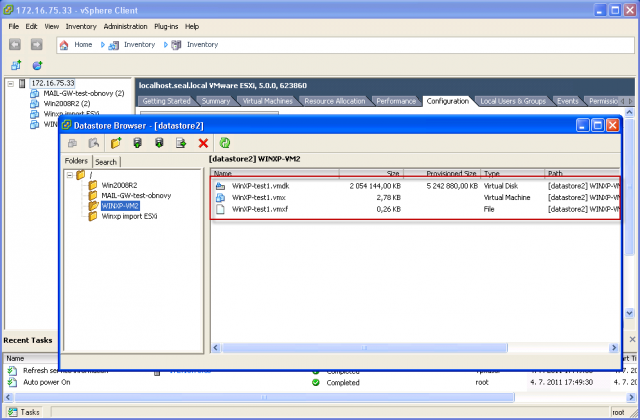Click the download file from datastore icon
This screenshot has width=640, height=420.
coord(159,143)
